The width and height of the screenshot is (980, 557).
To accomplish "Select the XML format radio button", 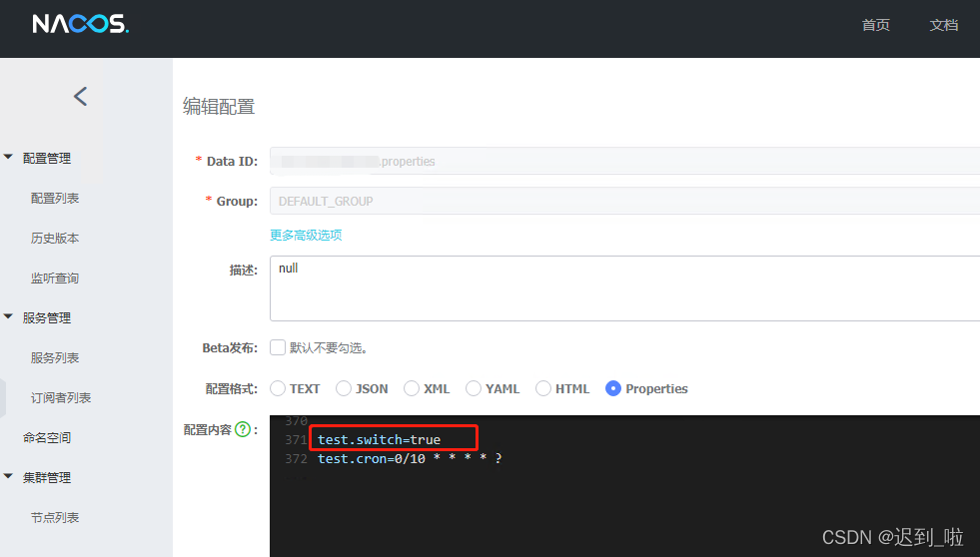I will 412,388.
